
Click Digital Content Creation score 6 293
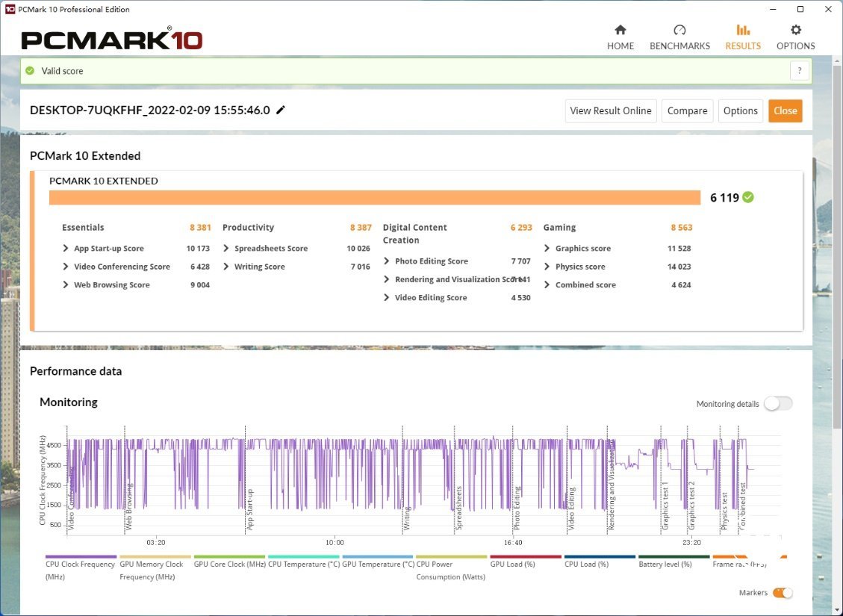point(521,228)
